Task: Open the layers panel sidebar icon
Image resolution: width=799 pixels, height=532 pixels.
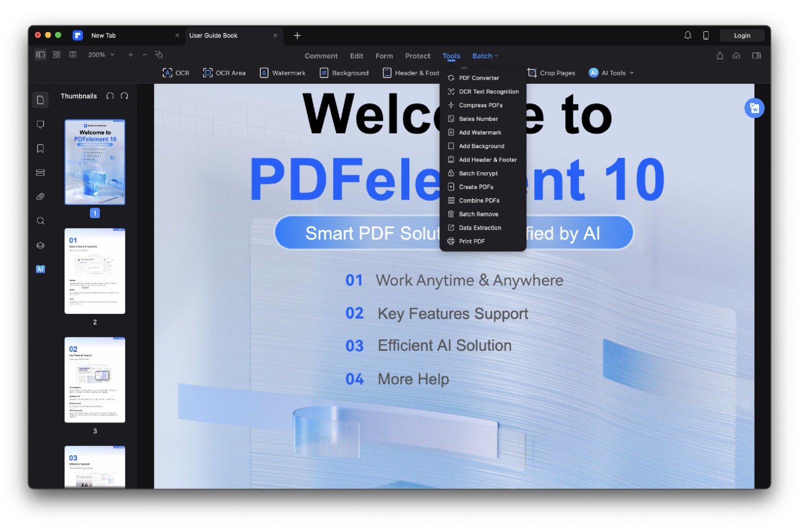Action: [x=40, y=245]
